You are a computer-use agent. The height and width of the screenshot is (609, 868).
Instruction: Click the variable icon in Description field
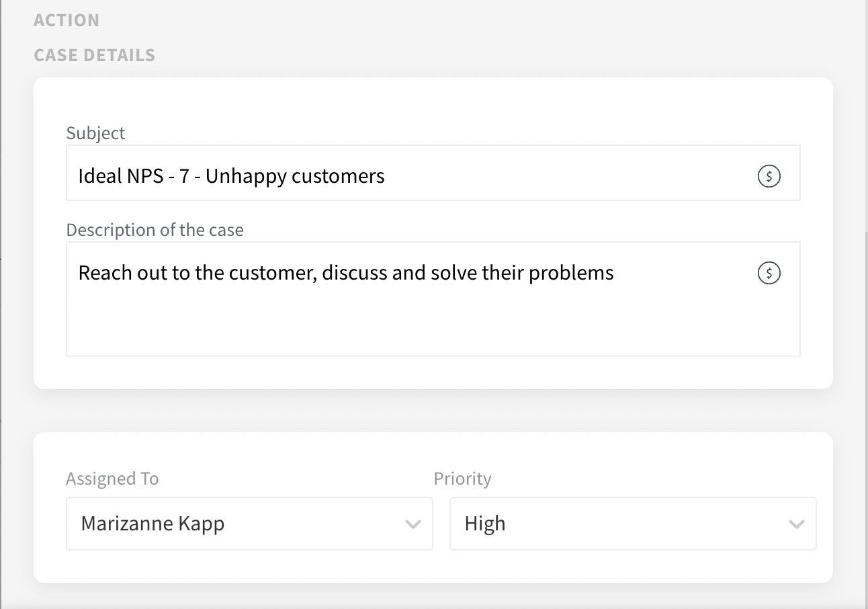[x=769, y=273]
